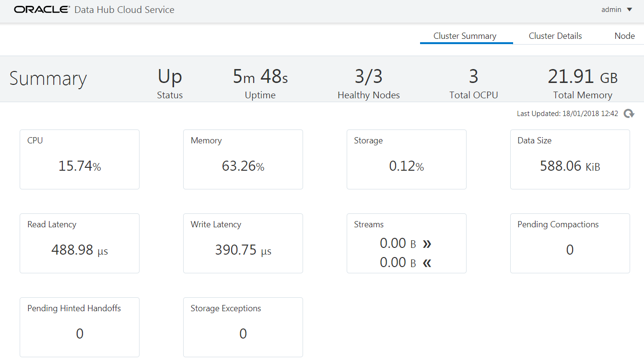
Task: Click the Pending Compactions count
Action: point(570,250)
